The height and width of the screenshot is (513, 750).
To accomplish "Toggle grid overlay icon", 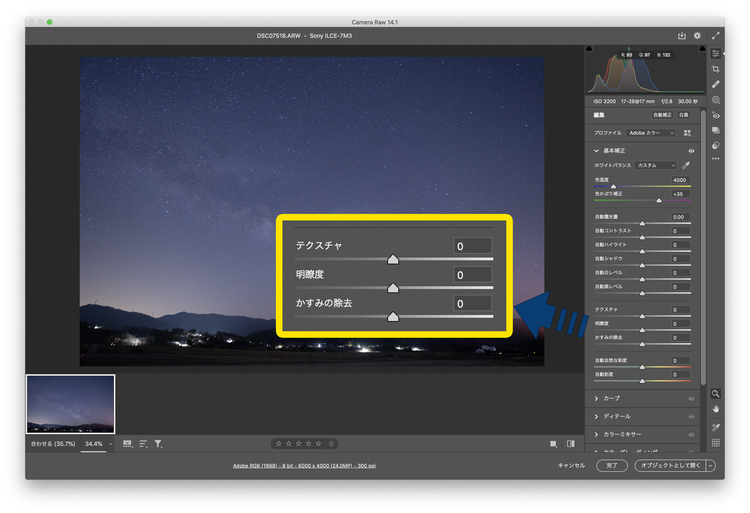I will click(716, 442).
